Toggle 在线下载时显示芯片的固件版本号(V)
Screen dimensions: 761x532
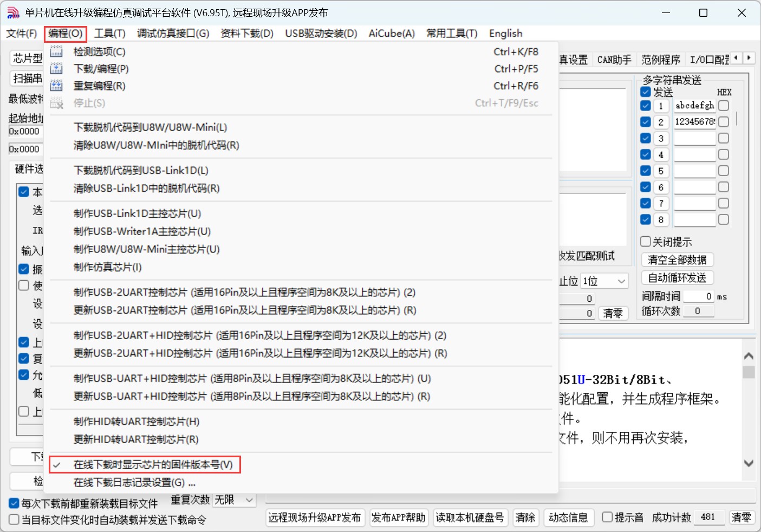click(301, 464)
